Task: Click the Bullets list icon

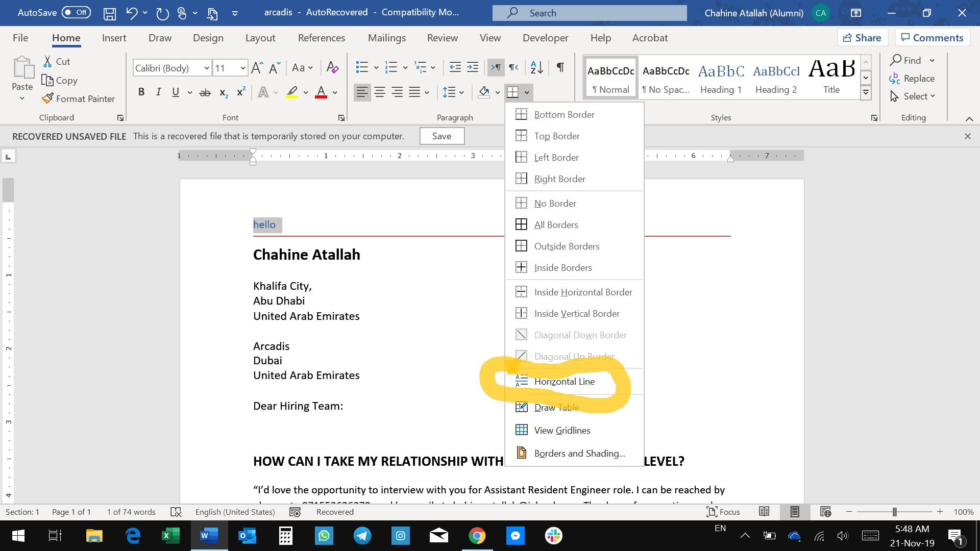Action: coord(362,67)
